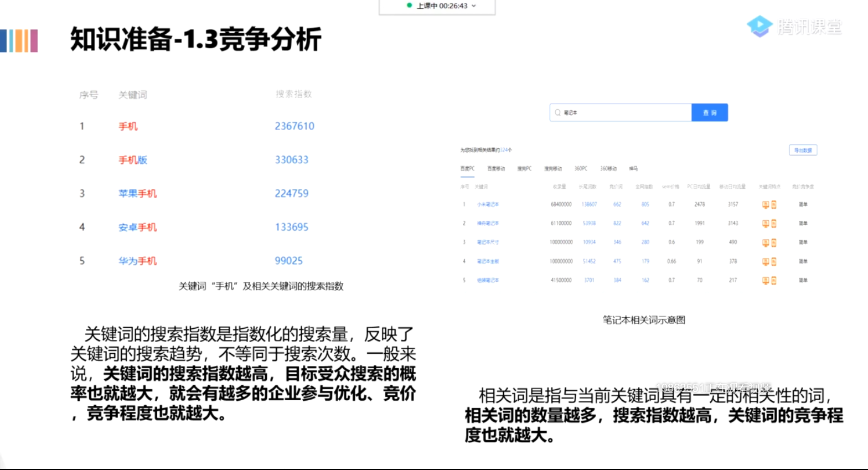
Task: Click the PC monitor icon in row 3
Action: point(766,242)
